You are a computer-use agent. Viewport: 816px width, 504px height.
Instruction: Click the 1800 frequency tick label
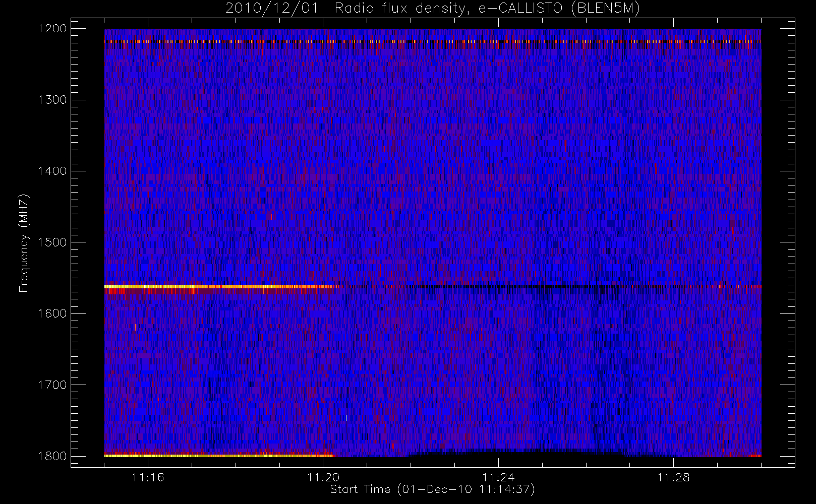coord(52,456)
